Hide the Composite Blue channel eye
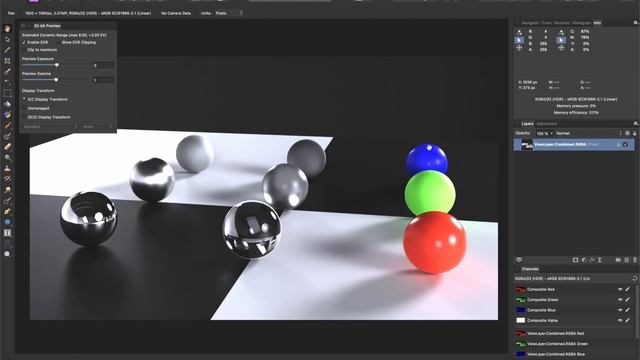 click(x=620, y=310)
